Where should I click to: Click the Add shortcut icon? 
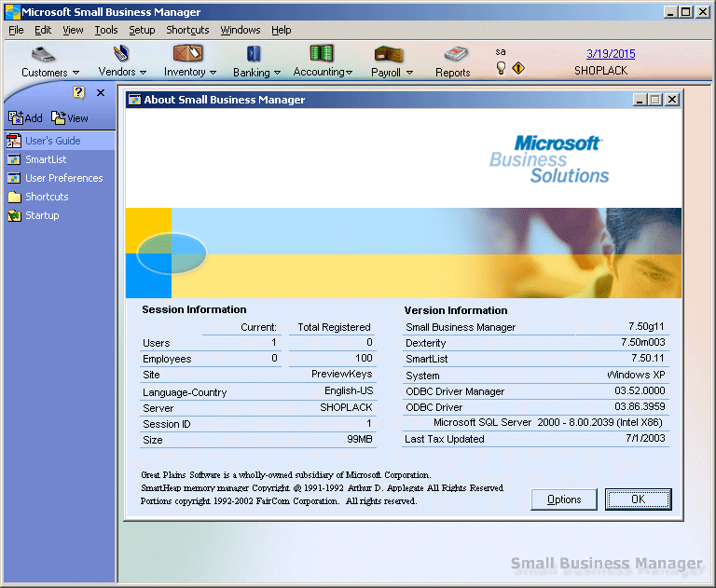pos(16,117)
